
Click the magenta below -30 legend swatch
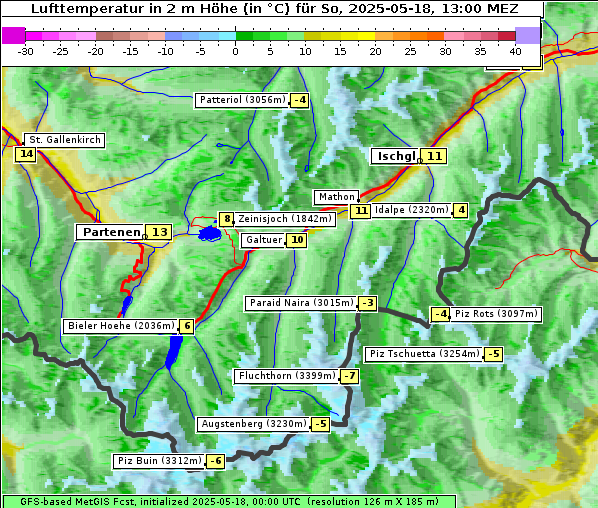click(14, 35)
